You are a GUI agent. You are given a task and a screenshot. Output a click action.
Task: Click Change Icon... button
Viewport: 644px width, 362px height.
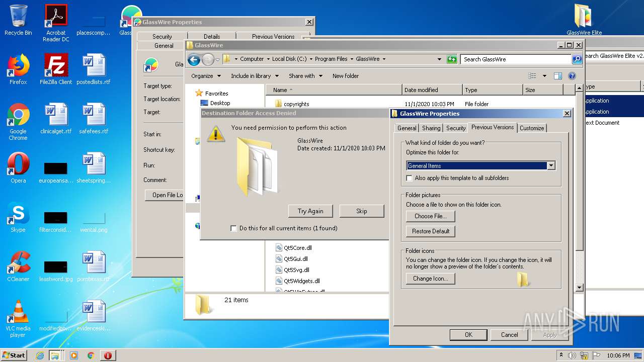pos(431,279)
